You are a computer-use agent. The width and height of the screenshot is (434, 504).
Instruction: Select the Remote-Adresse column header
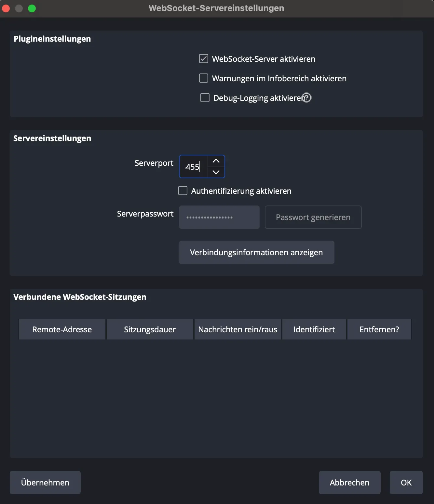point(61,329)
